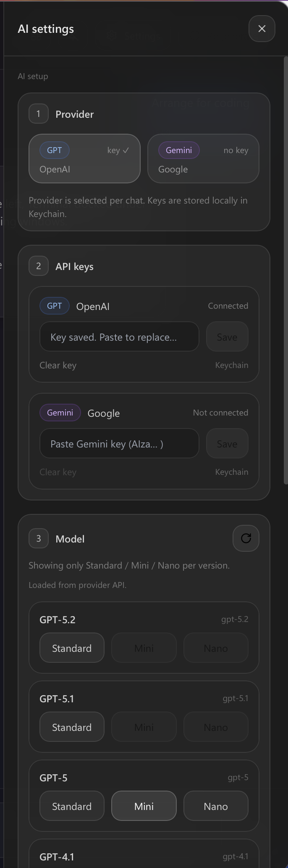Open the GPT-4.1 model entry
Image resolution: width=288 pixels, height=868 pixels.
point(58,856)
